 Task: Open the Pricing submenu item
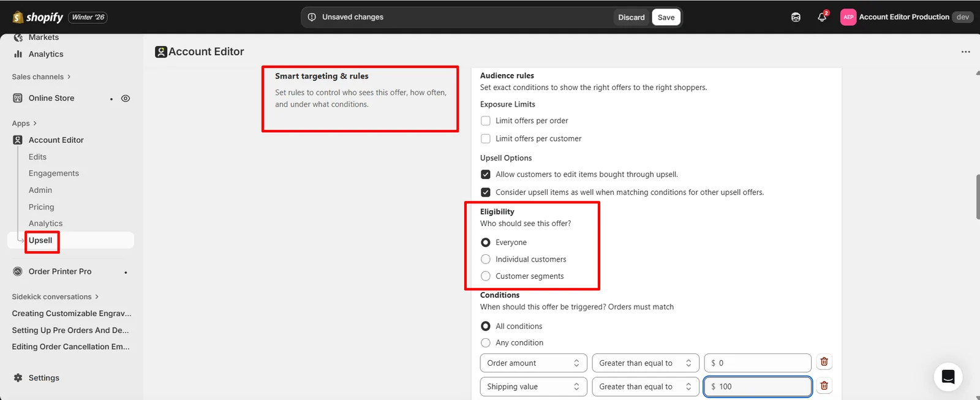pos(42,207)
